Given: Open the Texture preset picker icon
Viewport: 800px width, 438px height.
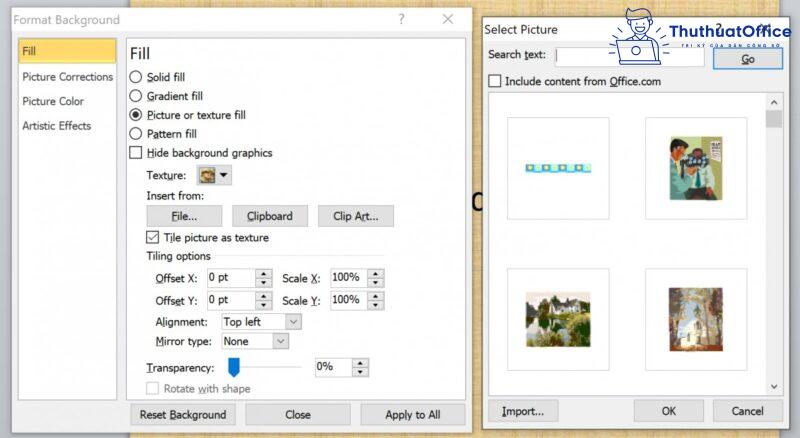Looking at the screenshot, I should [214, 175].
